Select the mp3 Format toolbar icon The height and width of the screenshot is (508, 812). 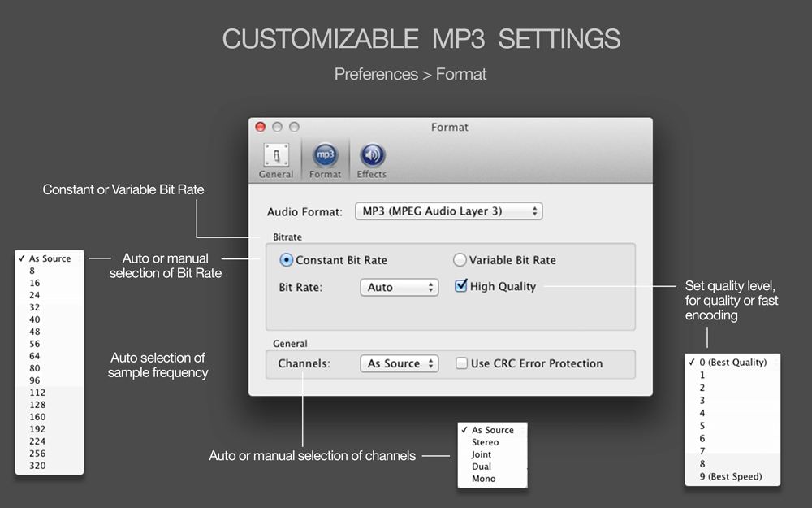(x=326, y=161)
